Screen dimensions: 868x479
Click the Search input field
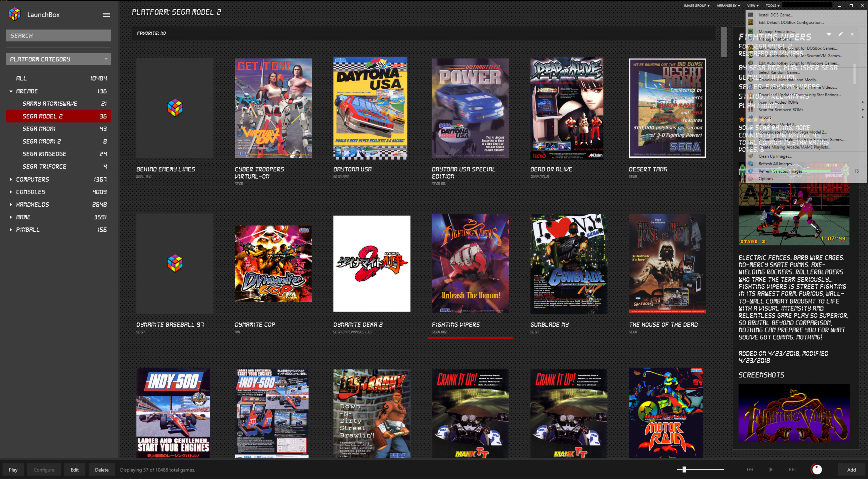[58, 36]
